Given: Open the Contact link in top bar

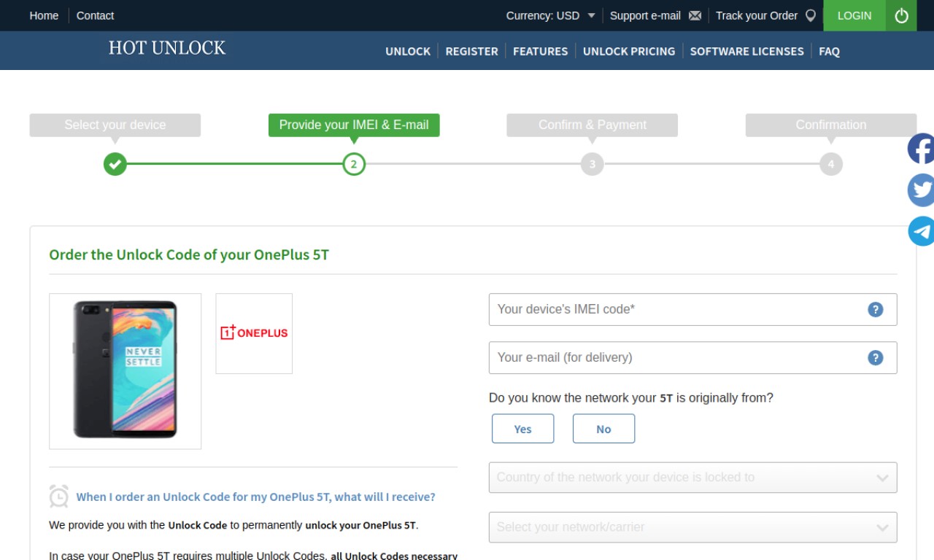Looking at the screenshot, I should pyautogui.click(x=95, y=15).
